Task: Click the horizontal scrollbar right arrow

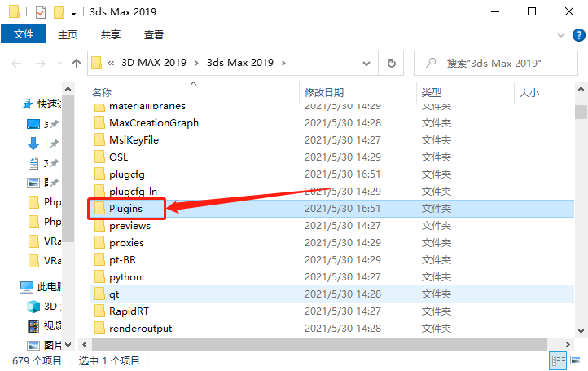Action: (x=567, y=344)
